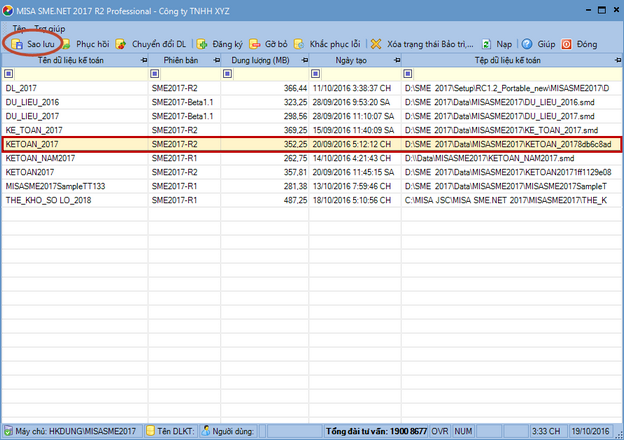Click the Phiên bản filter field
624x440 pixels.
pos(190,74)
